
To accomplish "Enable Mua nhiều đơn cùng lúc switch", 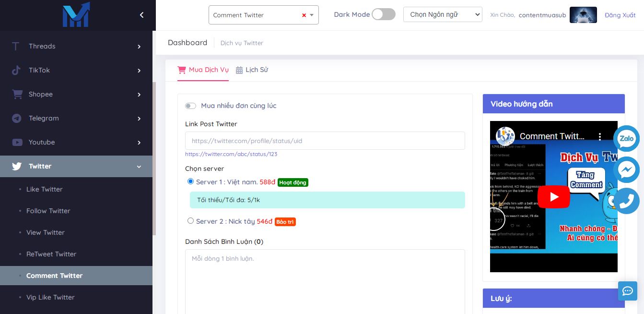I will 190,106.
